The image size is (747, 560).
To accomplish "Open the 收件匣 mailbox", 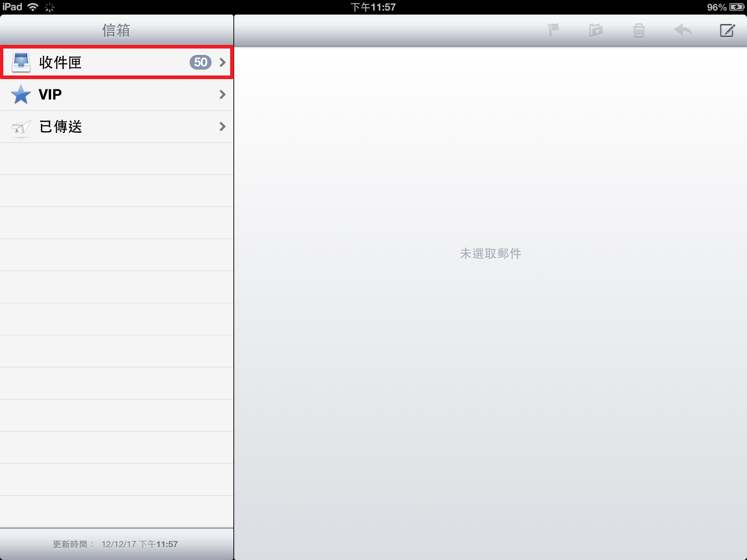I will click(117, 62).
